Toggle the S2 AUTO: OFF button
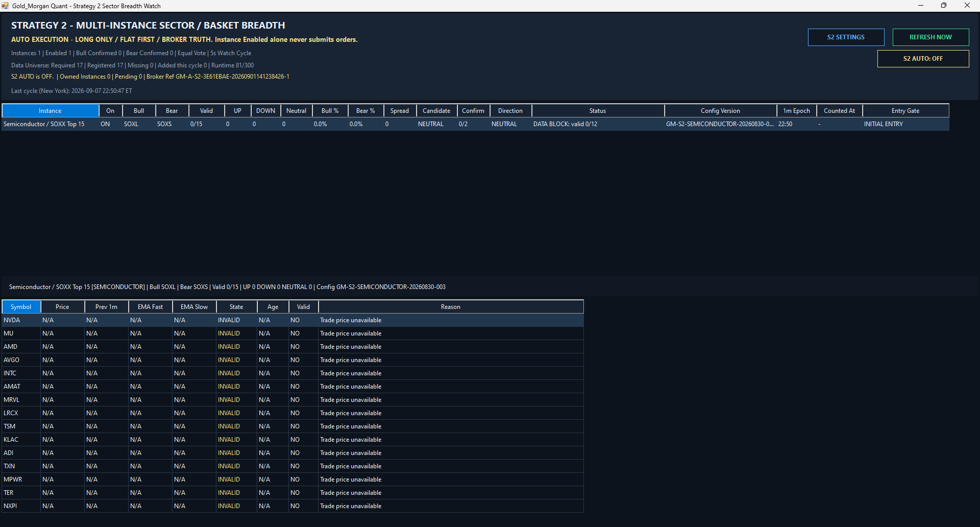 pyautogui.click(x=923, y=59)
